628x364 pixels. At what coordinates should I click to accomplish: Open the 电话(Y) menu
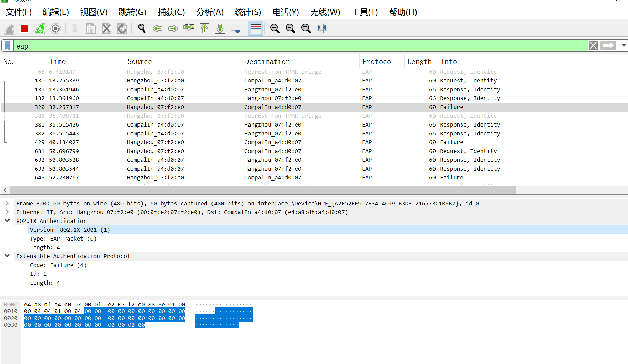(x=285, y=12)
